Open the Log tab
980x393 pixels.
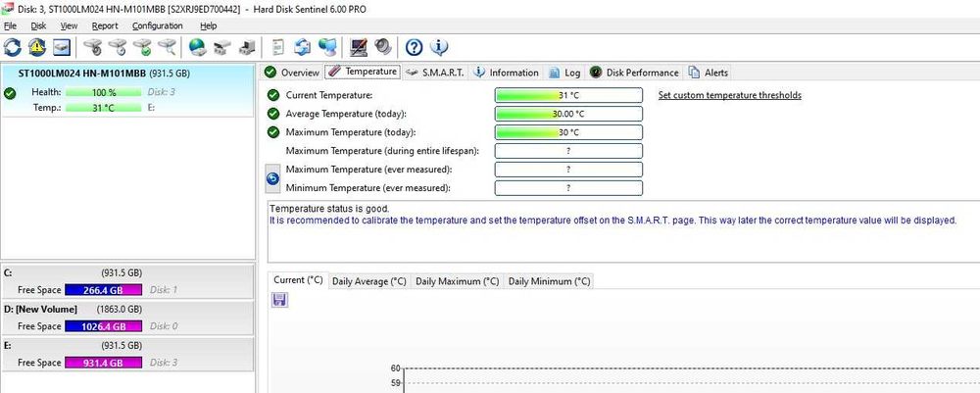pyautogui.click(x=564, y=73)
